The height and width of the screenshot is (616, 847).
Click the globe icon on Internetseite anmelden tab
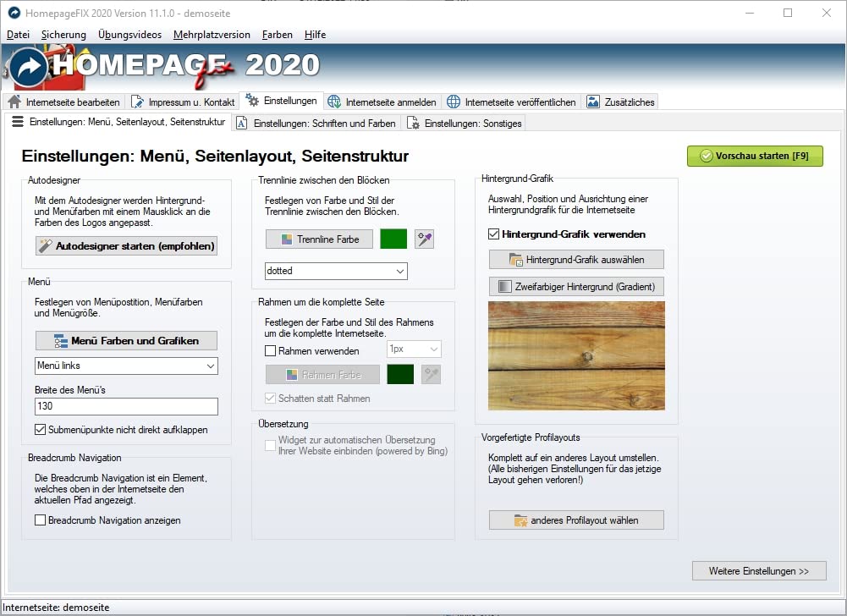pyautogui.click(x=334, y=102)
